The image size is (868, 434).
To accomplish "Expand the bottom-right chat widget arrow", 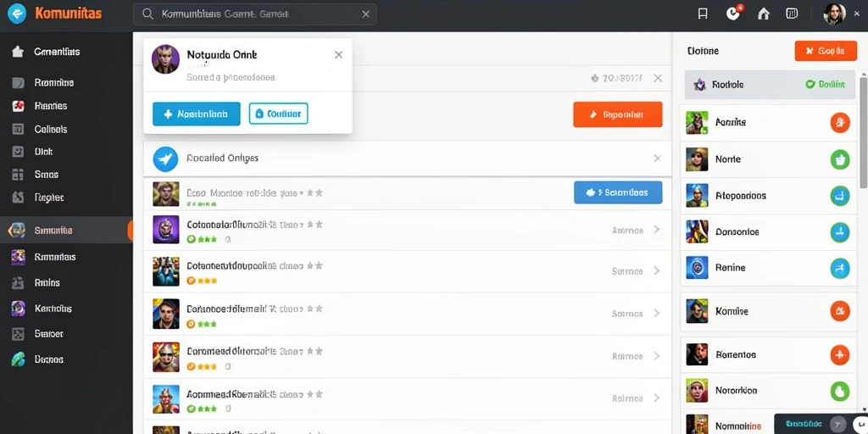I will coord(839,424).
